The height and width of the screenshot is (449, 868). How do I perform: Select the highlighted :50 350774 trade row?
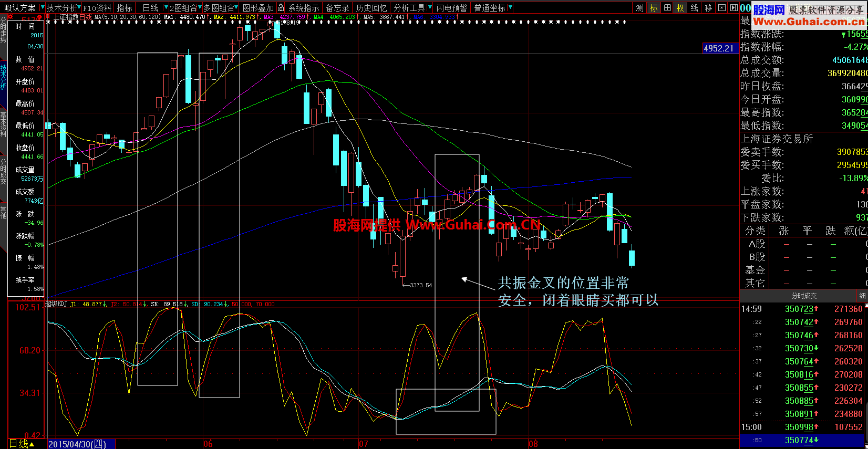tap(804, 440)
